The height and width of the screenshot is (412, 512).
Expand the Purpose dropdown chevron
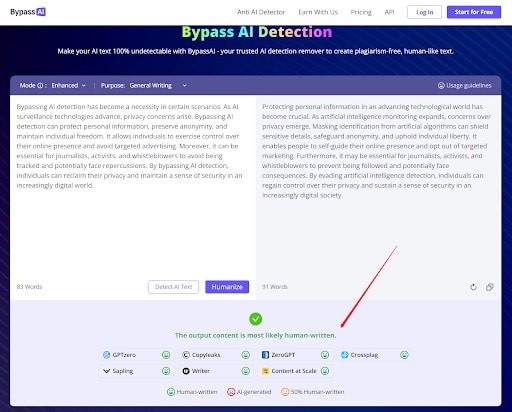pos(184,86)
